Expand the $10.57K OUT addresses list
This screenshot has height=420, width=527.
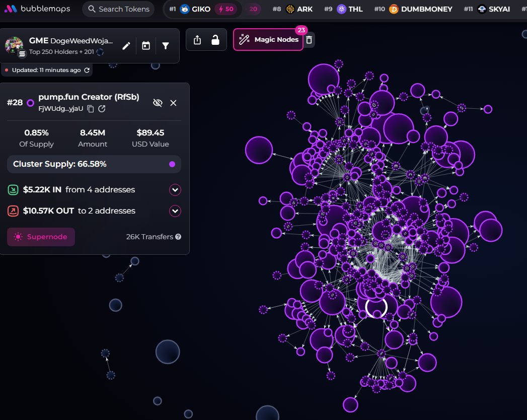click(x=175, y=211)
